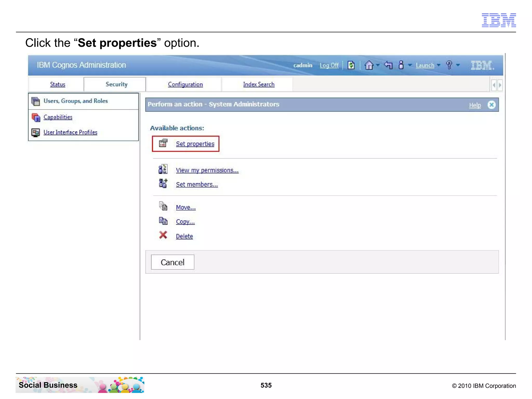Viewport: 532px width, 399px height.
Task: Open the Launch menu
Action: (x=425, y=65)
